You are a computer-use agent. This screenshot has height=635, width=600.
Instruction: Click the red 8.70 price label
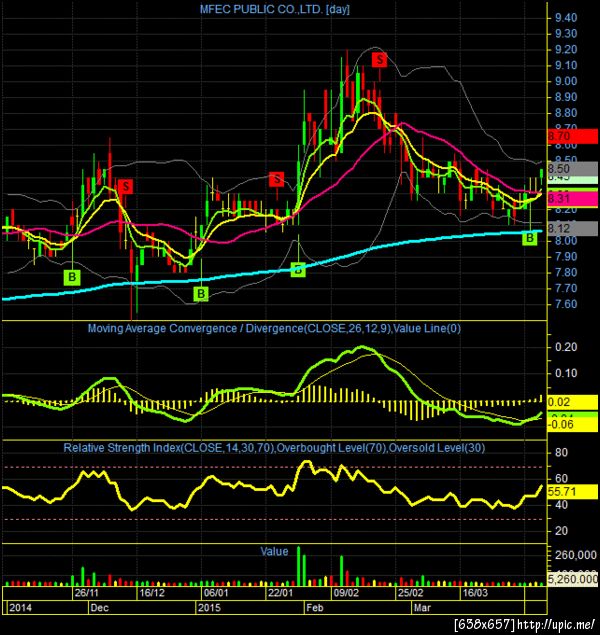tap(572, 136)
